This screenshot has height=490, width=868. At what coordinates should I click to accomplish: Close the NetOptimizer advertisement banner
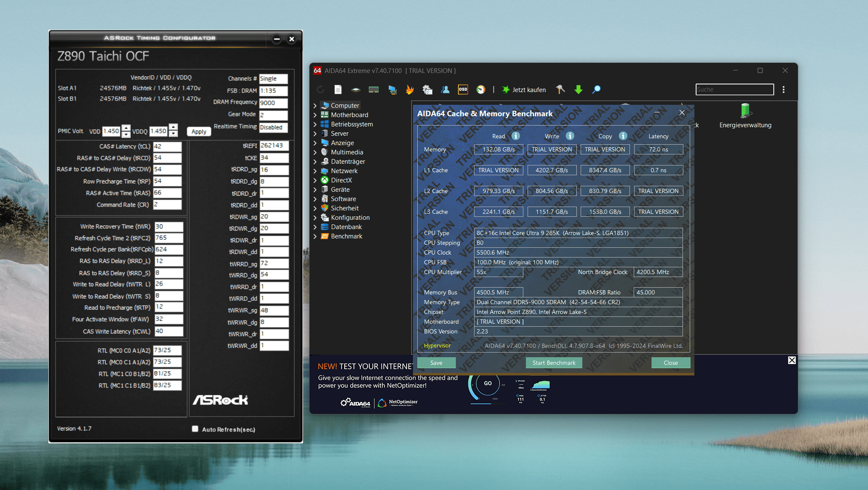(792, 360)
